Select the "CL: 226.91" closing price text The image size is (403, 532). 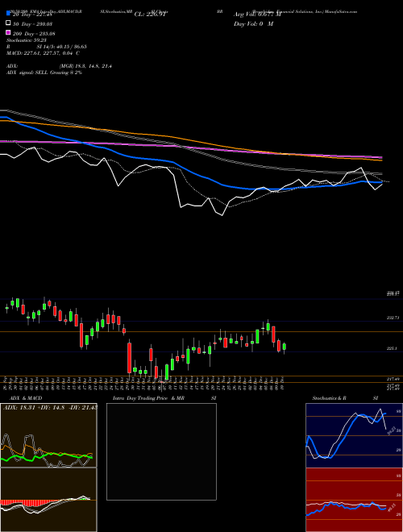[x=150, y=15]
